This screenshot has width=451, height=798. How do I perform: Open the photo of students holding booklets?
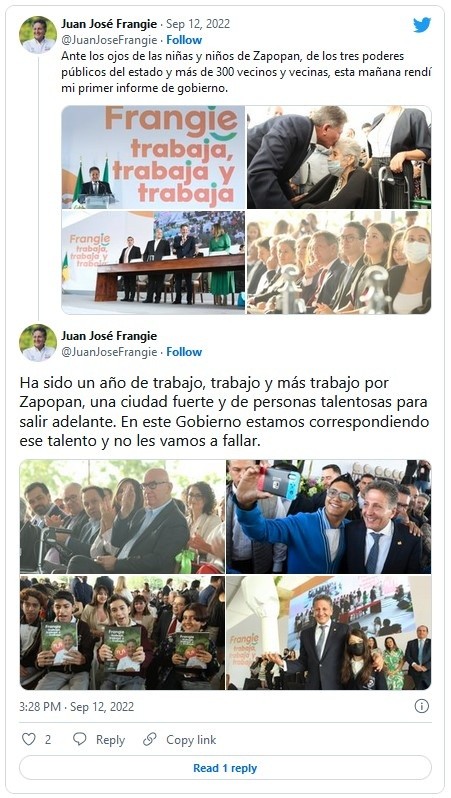click(x=122, y=633)
